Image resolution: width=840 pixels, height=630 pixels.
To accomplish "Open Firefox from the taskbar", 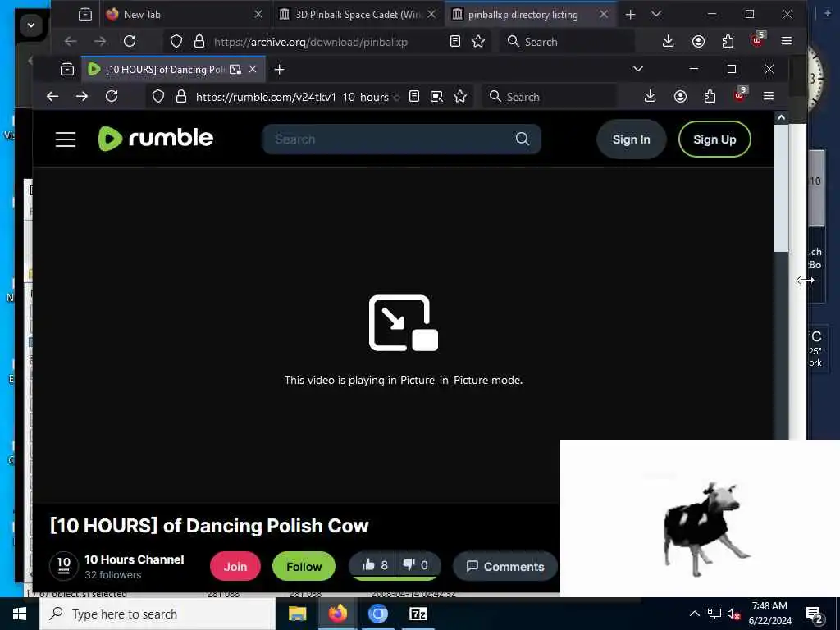I will 337,614.
